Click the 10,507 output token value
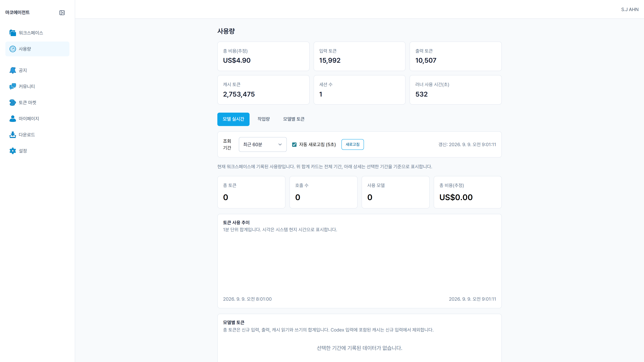The height and width of the screenshot is (362, 644). (425, 61)
